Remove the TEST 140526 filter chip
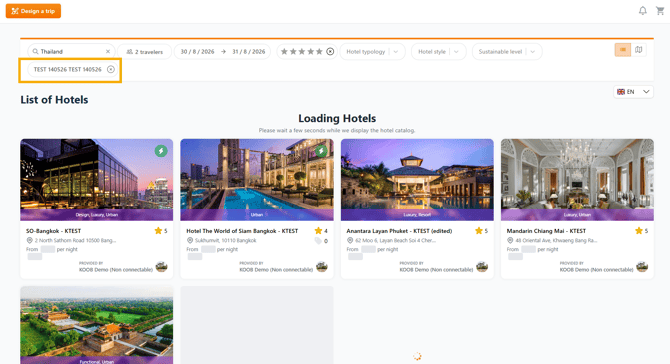This screenshot has height=364, width=670. click(x=111, y=69)
